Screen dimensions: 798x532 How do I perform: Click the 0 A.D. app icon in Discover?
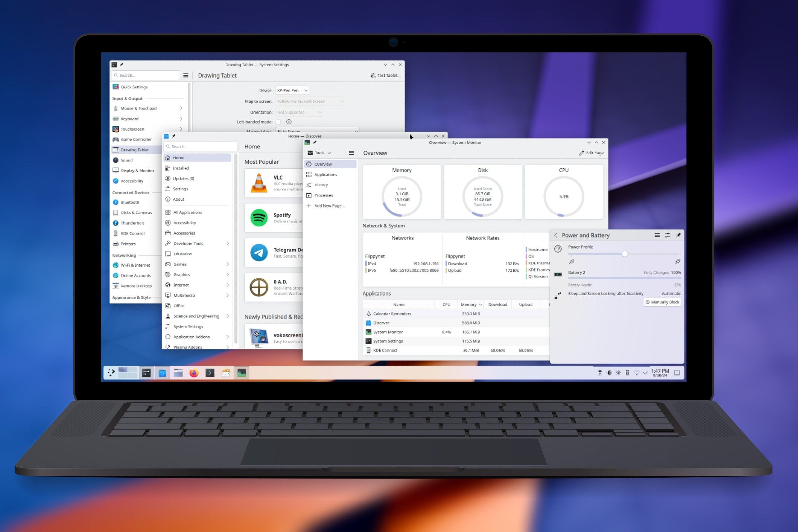pyautogui.click(x=259, y=287)
